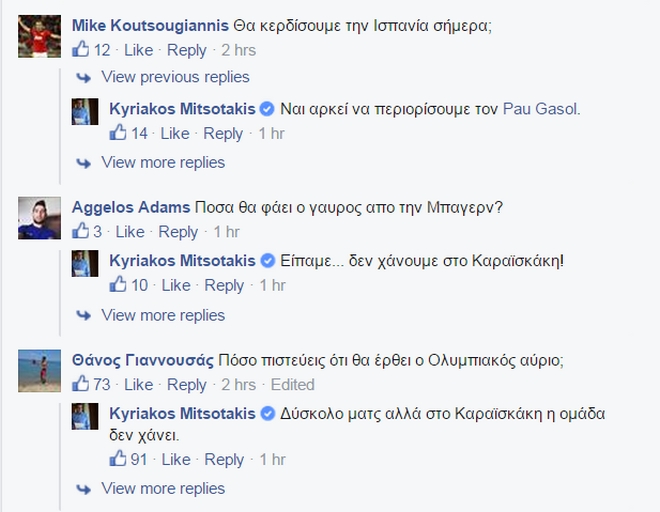Reply to Mitsotakis's comment with 10 likes

224,285
